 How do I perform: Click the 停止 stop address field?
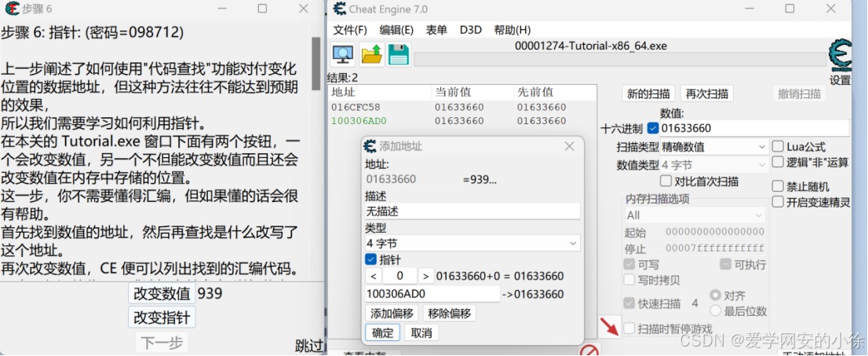coord(708,248)
